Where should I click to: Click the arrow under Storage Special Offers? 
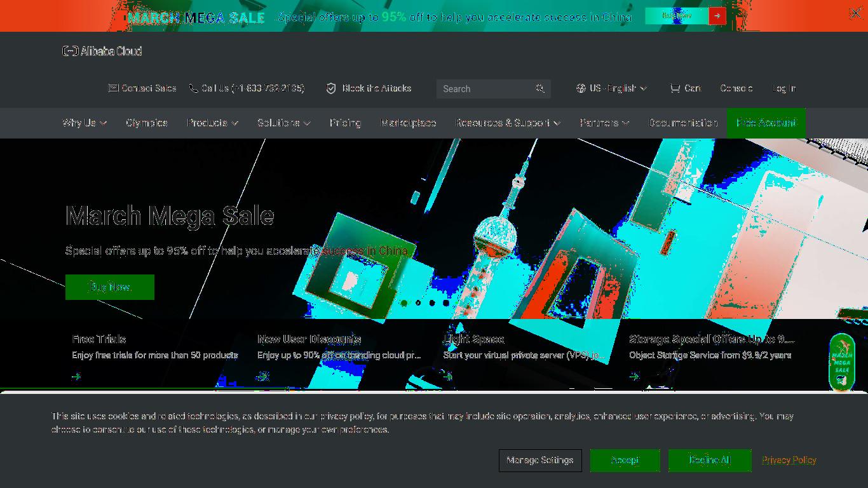[634, 377]
